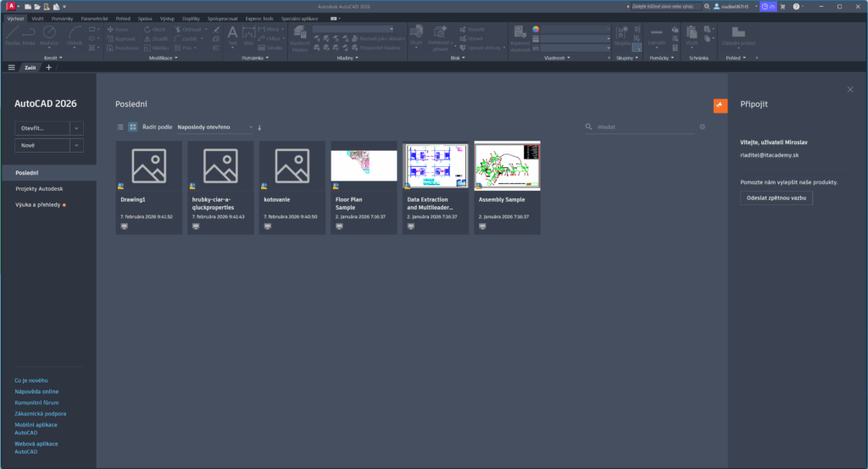Select the Kóta dimension tool
The width and height of the screenshot is (868, 469).
(248, 35)
